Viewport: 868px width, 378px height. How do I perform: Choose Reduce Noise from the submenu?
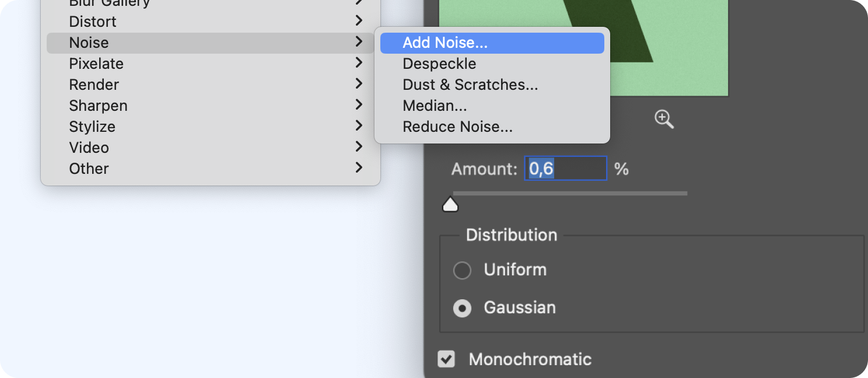[456, 127]
